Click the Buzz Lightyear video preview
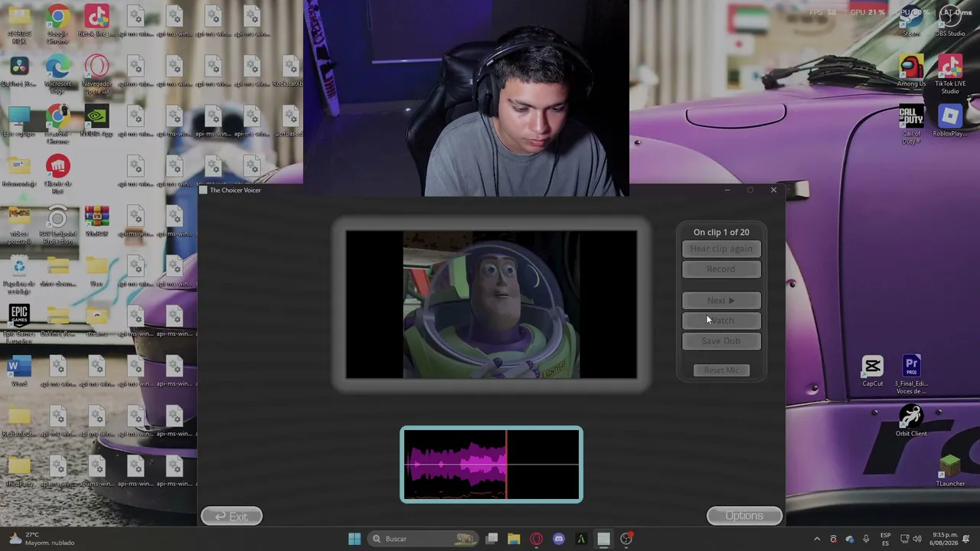The image size is (980, 551). pos(491,305)
